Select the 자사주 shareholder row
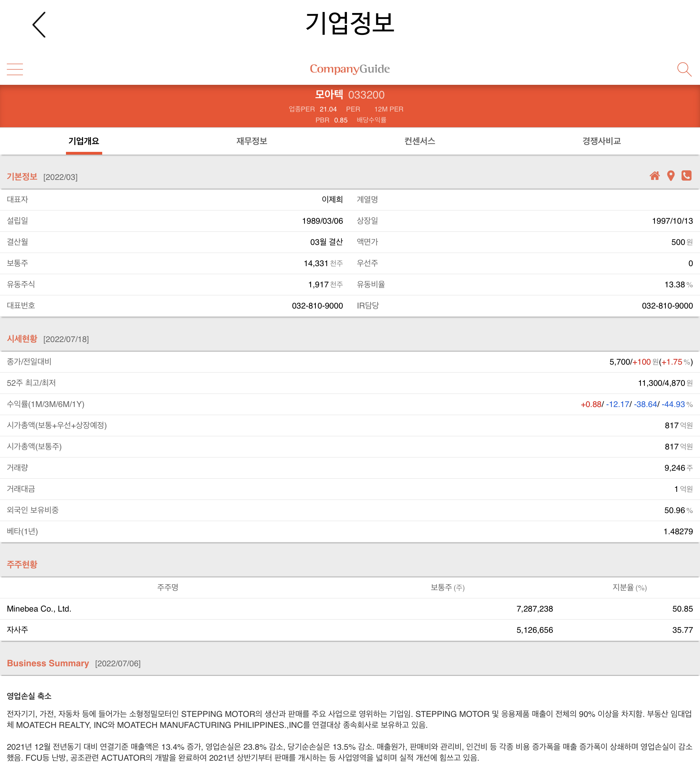700x773 pixels. click(350, 630)
